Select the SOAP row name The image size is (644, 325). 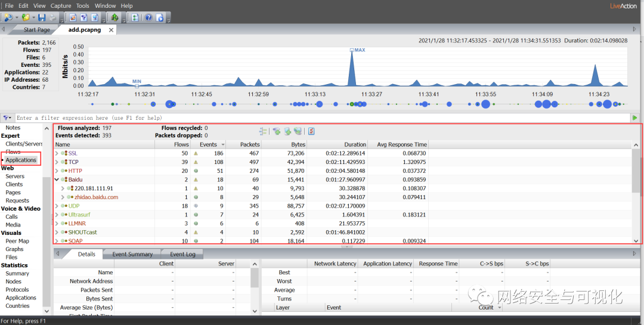[75, 241]
